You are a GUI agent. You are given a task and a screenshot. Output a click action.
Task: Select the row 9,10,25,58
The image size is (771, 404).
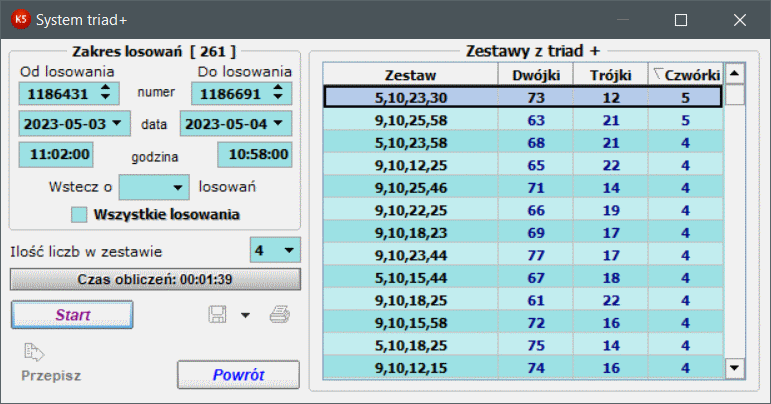click(523, 120)
